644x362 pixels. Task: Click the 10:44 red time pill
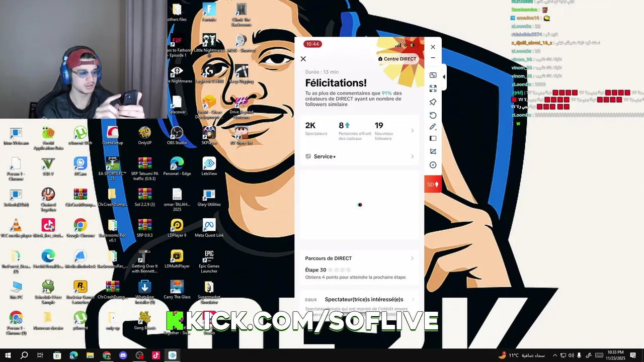point(312,44)
